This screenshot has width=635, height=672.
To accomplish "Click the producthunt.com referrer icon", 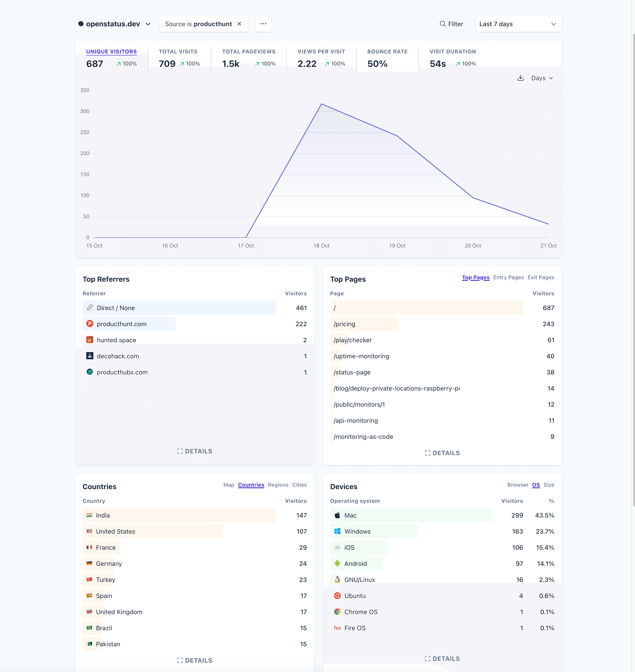I will click(90, 324).
